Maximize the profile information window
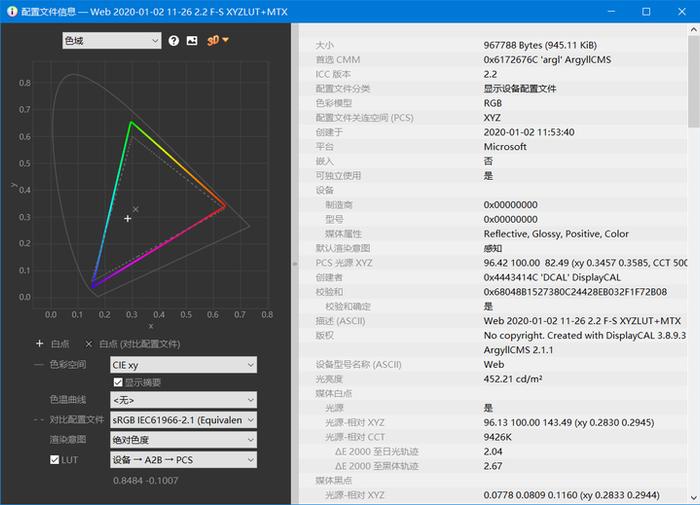Image resolution: width=700 pixels, height=505 pixels. pyautogui.click(x=646, y=12)
